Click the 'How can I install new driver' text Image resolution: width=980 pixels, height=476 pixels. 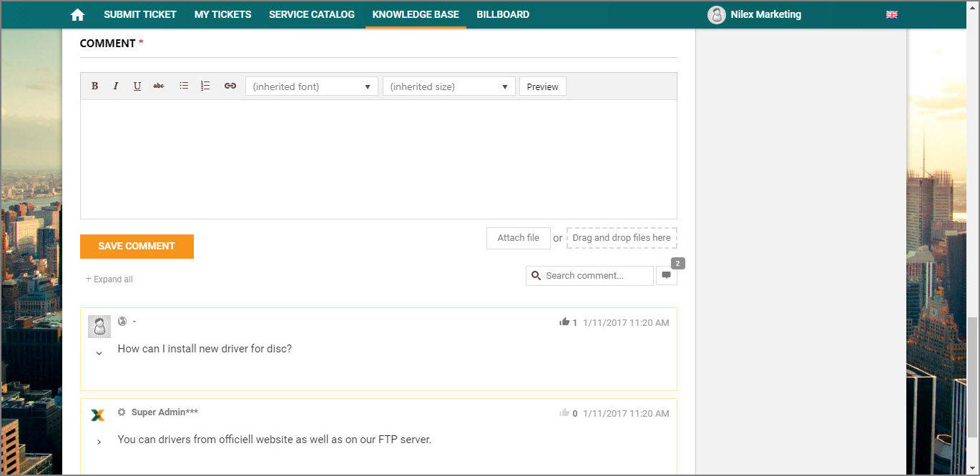click(x=205, y=349)
